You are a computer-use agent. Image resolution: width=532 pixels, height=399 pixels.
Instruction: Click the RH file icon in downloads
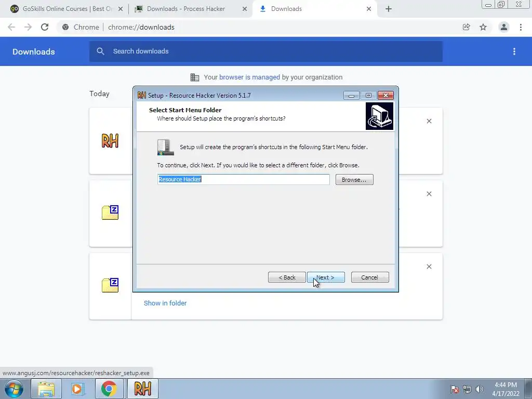click(110, 140)
